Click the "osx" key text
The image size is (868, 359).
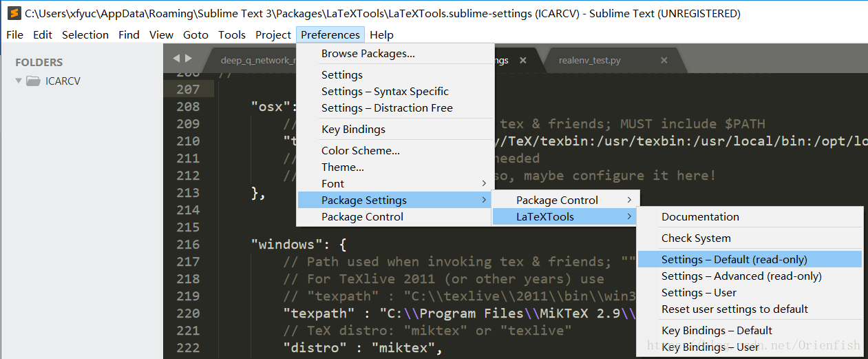[x=273, y=106]
